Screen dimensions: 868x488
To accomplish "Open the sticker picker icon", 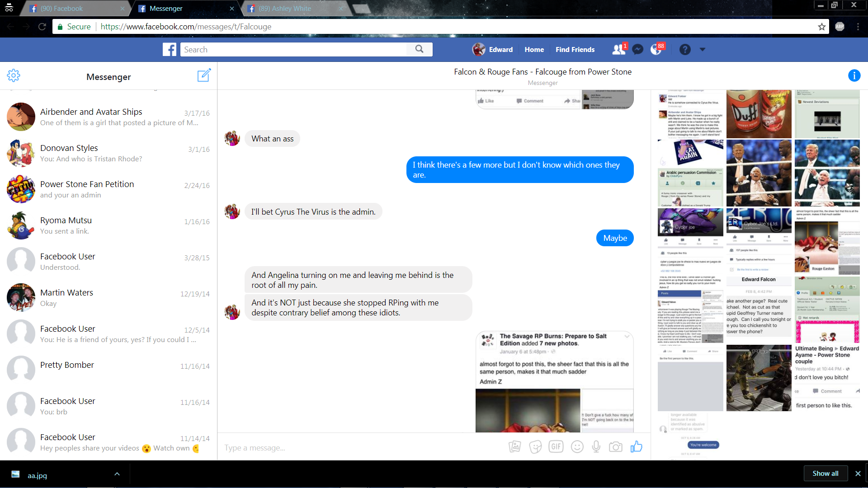I will [x=535, y=447].
